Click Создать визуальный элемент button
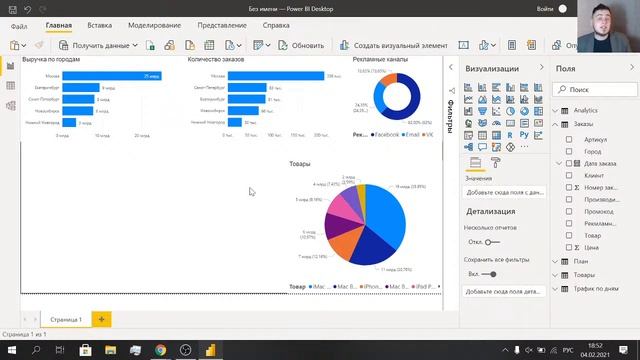This screenshot has width=640, height=360. coord(393,45)
